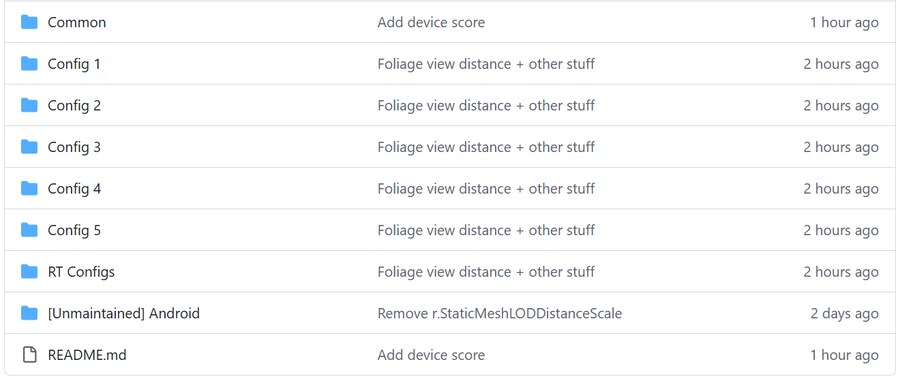Open the README.md file
Image resolution: width=900 pixels, height=379 pixels.
tap(87, 355)
